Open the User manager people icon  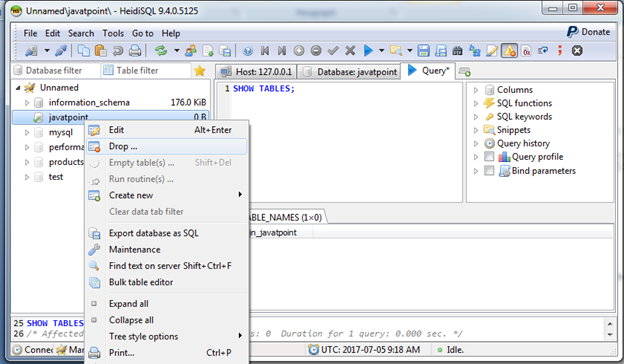pos(191,51)
